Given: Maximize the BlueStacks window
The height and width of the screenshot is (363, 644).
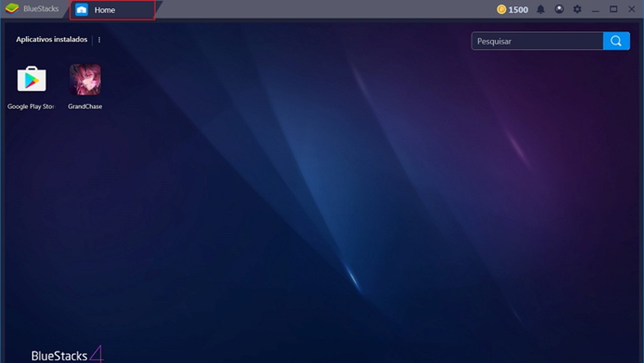Looking at the screenshot, I should [613, 9].
